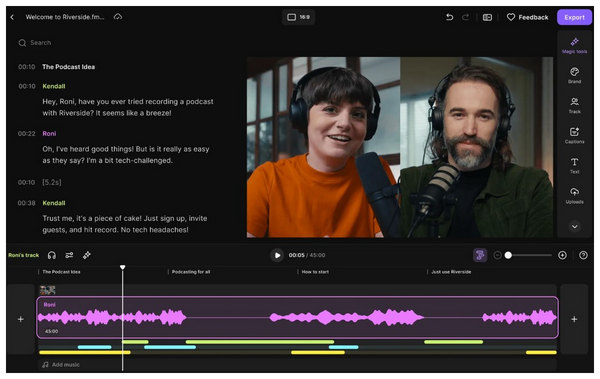Viewport: 600px width, 379px height.
Task: Click the Export button
Action: [x=574, y=17]
